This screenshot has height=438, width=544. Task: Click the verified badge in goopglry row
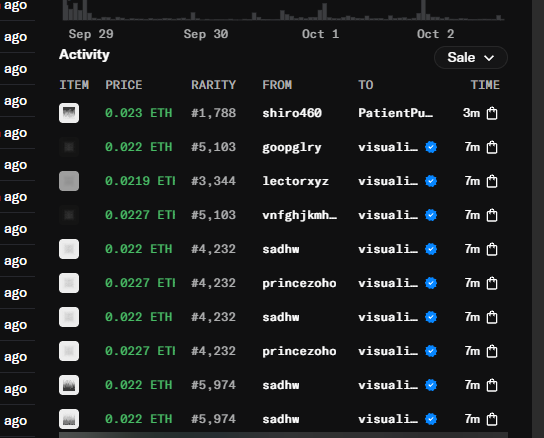[431, 147]
